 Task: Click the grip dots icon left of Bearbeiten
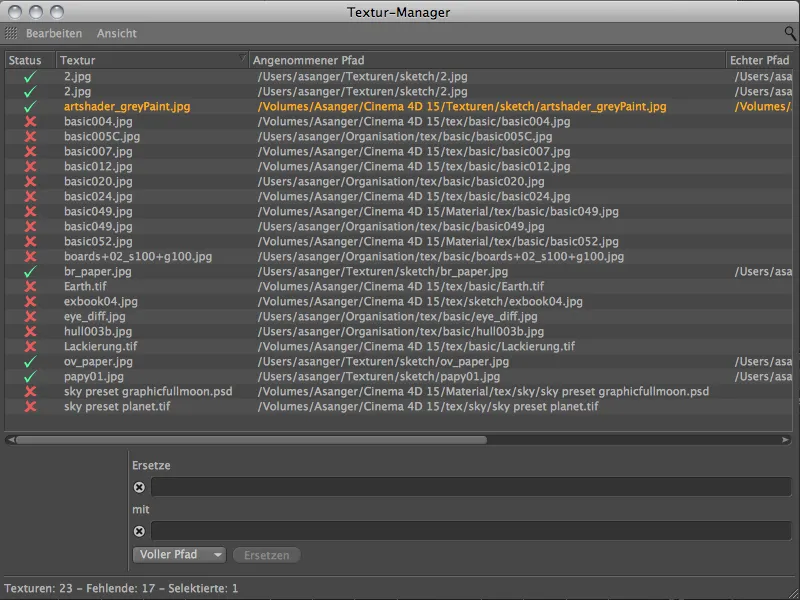11,34
